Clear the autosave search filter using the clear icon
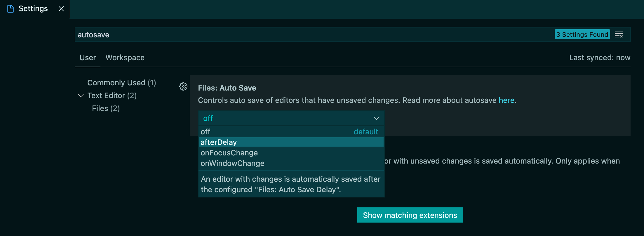644x236 pixels. coord(619,34)
